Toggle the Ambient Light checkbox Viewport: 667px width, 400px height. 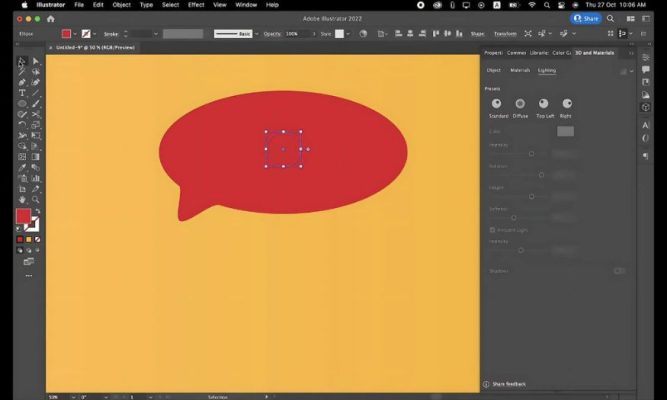click(492, 229)
